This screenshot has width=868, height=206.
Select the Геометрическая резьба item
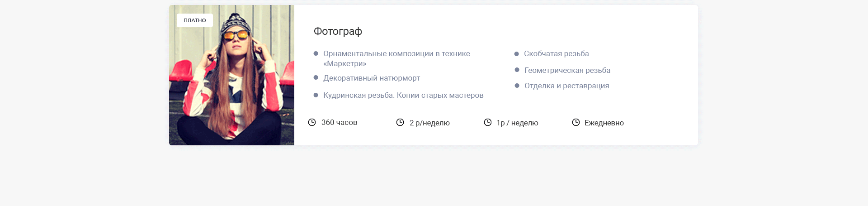click(567, 70)
